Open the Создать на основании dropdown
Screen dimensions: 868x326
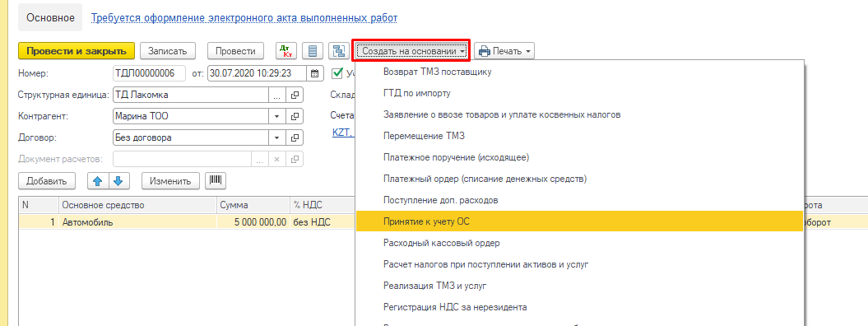click(411, 51)
